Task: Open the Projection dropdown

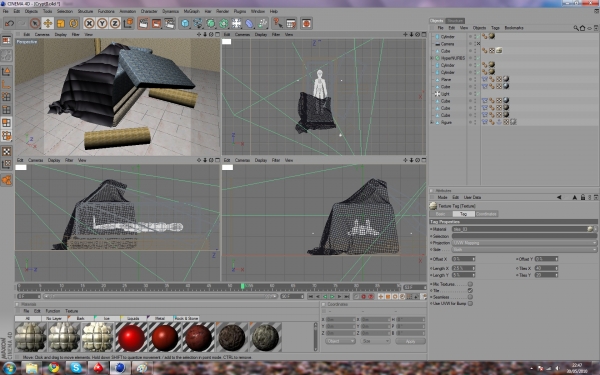Action: pyautogui.click(x=524, y=243)
